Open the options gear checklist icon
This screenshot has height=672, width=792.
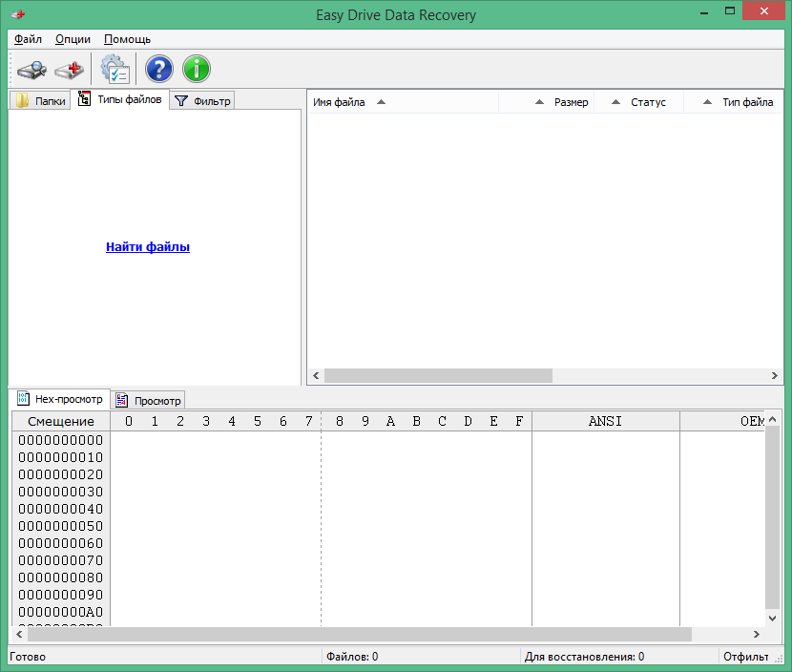pos(115,70)
